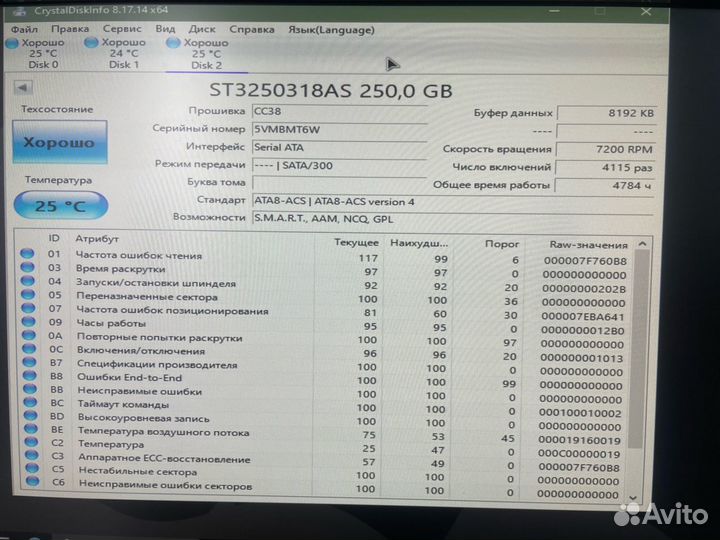Click status icon for attribute BD
This screenshot has height=540, width=720.
[31, 415]
